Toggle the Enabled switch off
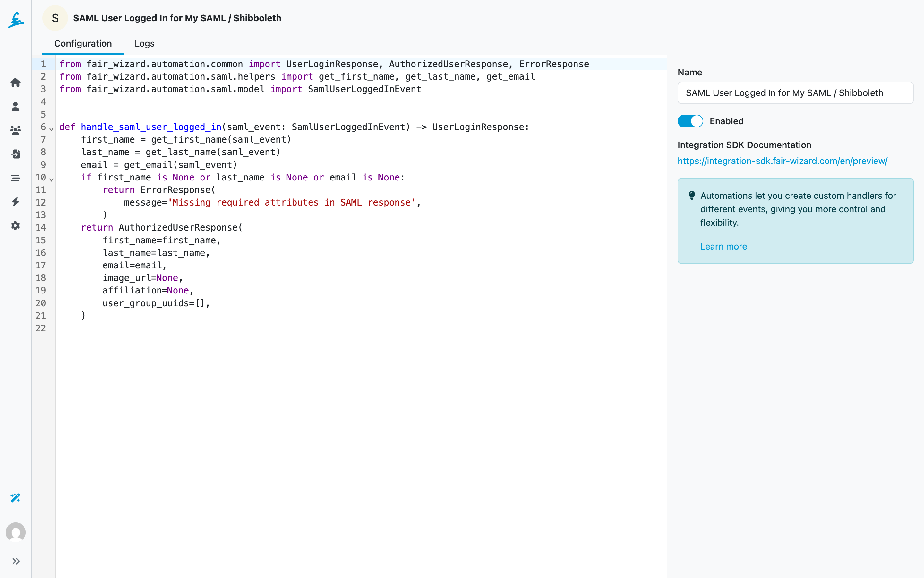Viewport: 924px width, 578px height. click(x=690, y=121)
